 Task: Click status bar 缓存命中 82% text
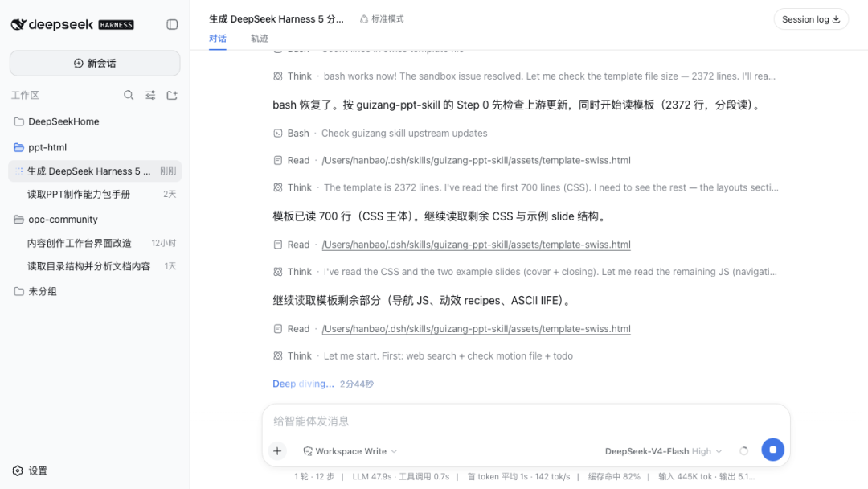pyautogui.click(x=614, y=477)
